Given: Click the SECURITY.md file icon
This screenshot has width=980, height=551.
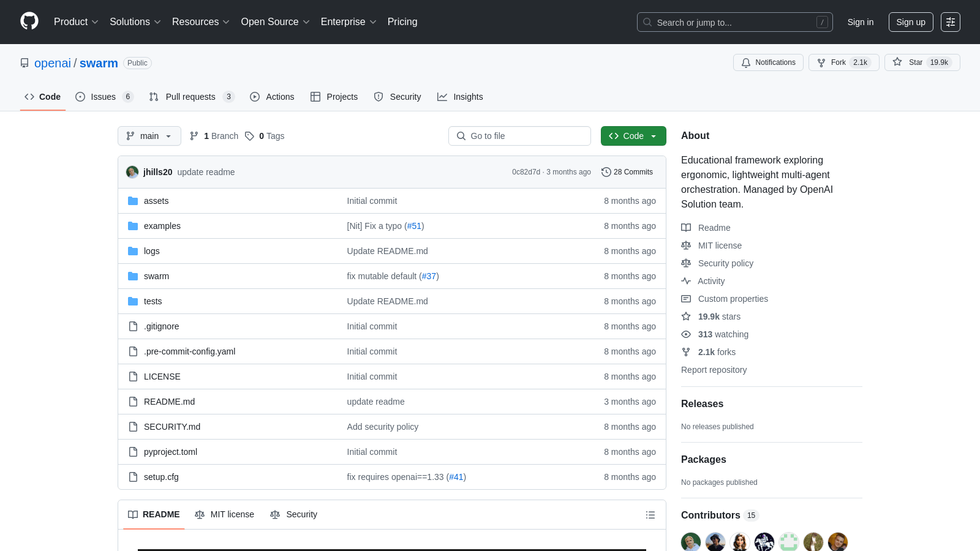Looking at the screenshot, I should coord(133,427).
